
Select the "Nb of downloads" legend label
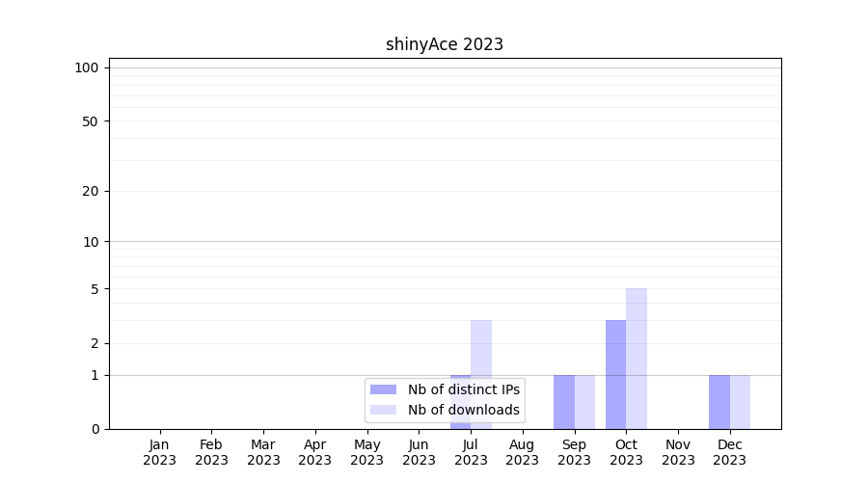[463, 410]
